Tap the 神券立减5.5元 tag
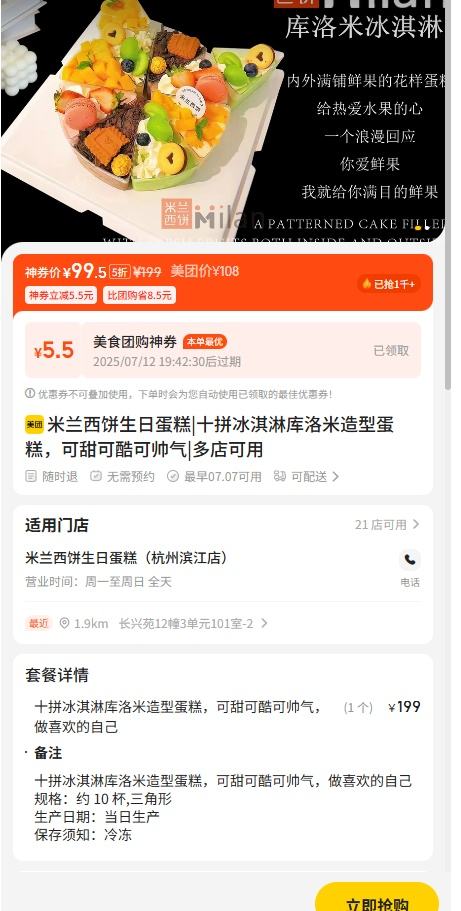 61,295
